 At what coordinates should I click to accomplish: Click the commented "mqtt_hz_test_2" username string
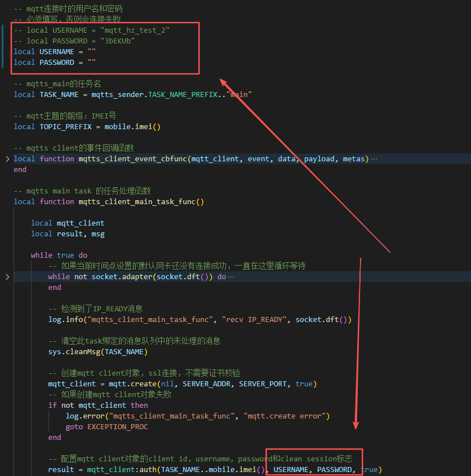(x=135, y=30)
